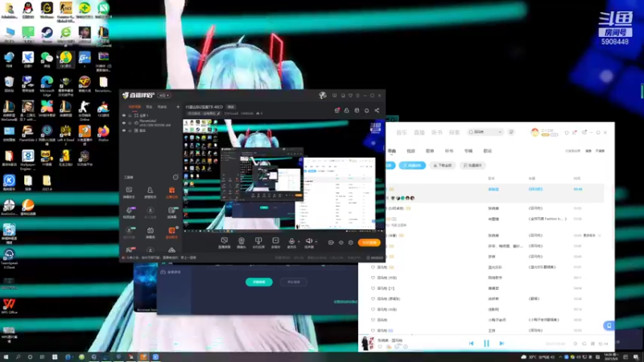Toggle visibility eye of PlanetSide2 source
Image resolution: width=644 pixels, height=362 pixels.
click(x=124, y=123)
